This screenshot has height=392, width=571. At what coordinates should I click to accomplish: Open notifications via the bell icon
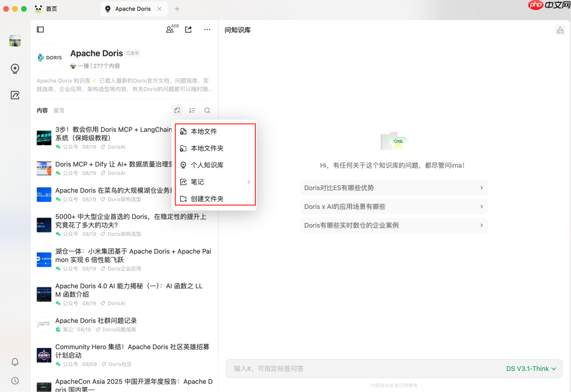tap(15, 362)
